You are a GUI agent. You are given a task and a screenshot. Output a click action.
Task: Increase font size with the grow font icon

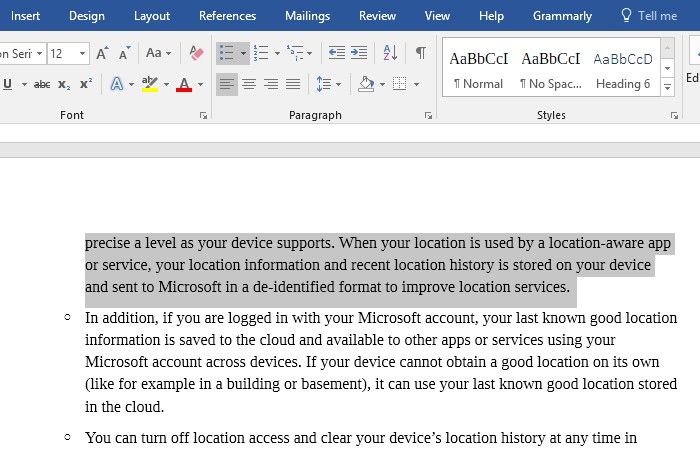[x=104, y=53]
